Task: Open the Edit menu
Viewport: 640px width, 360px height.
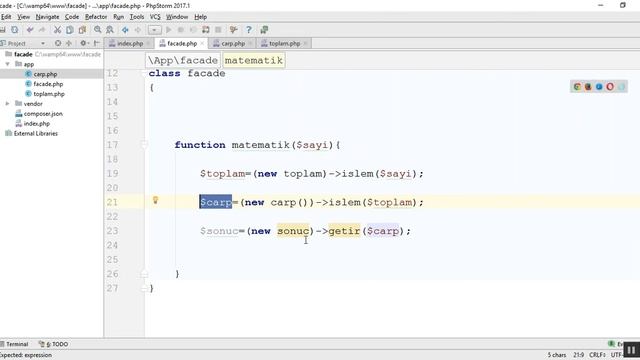Action: (x=6, y=17)
